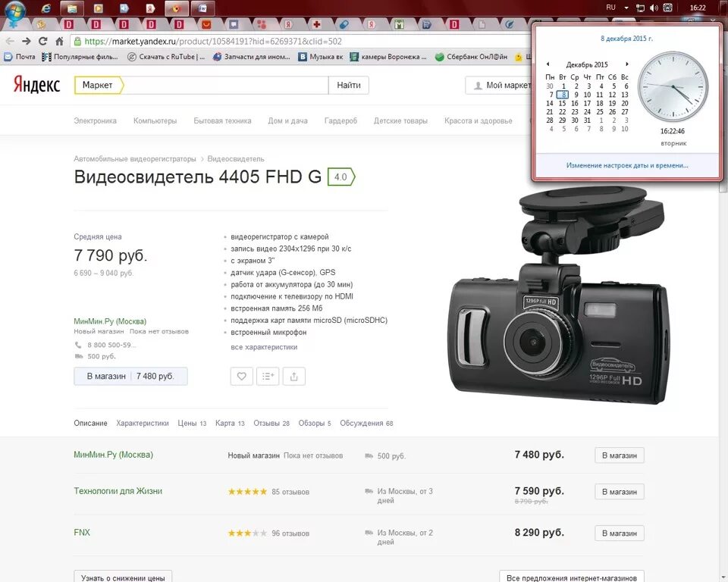The width and height of the screenshot is (728, 582).
Task: Switch to the Обзоры 5 tab
Action: 315,424
